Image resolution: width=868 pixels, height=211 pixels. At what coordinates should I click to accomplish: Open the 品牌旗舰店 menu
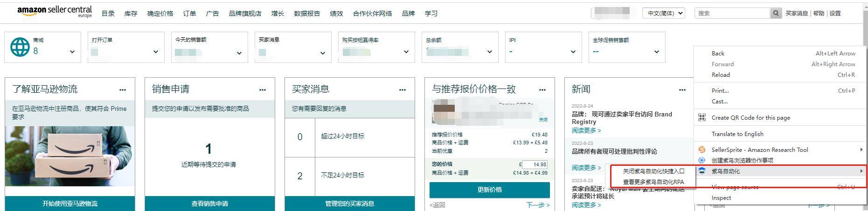tap(245, 14)
